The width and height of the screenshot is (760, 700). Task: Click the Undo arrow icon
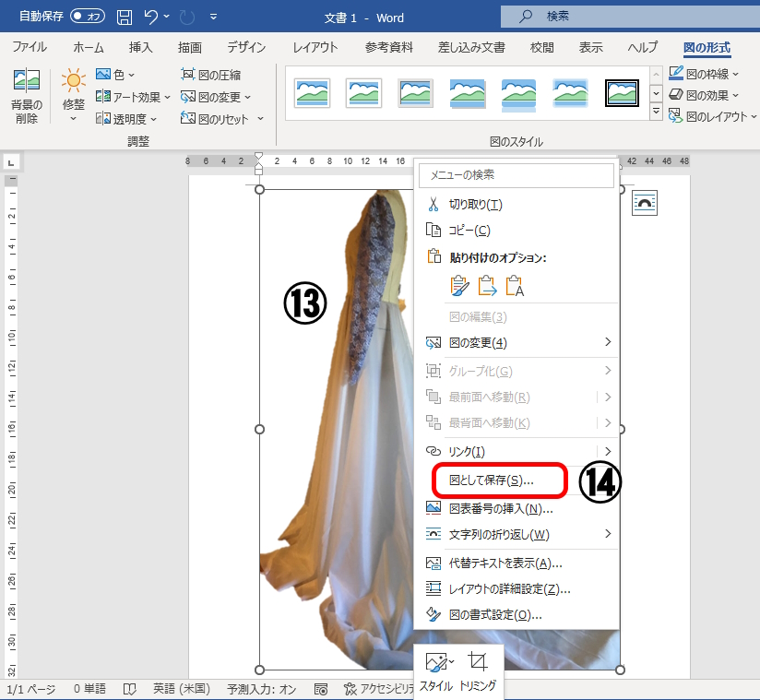coord(150,17)
